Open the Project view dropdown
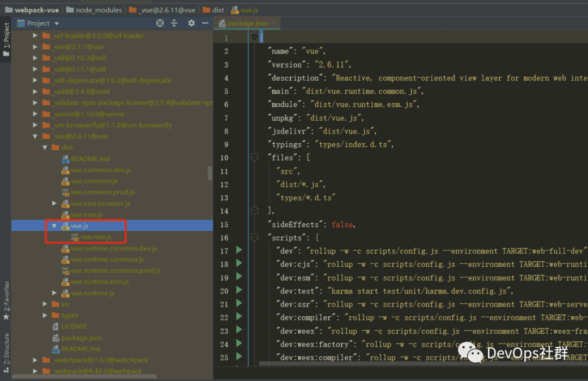 (57, 23)
